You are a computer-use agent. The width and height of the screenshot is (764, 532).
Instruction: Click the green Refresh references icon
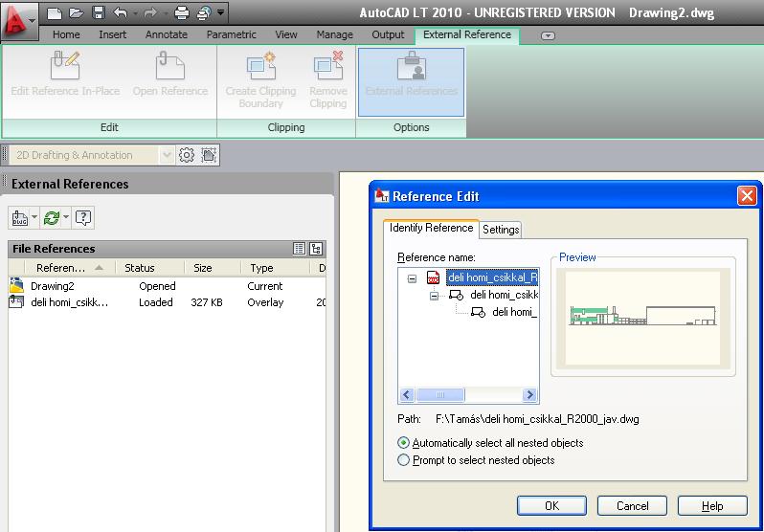[51, 218]
